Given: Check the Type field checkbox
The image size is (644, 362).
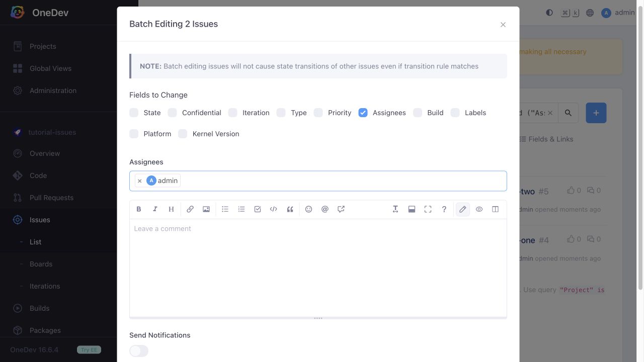Looking at the screenshot, I should 281,113.
